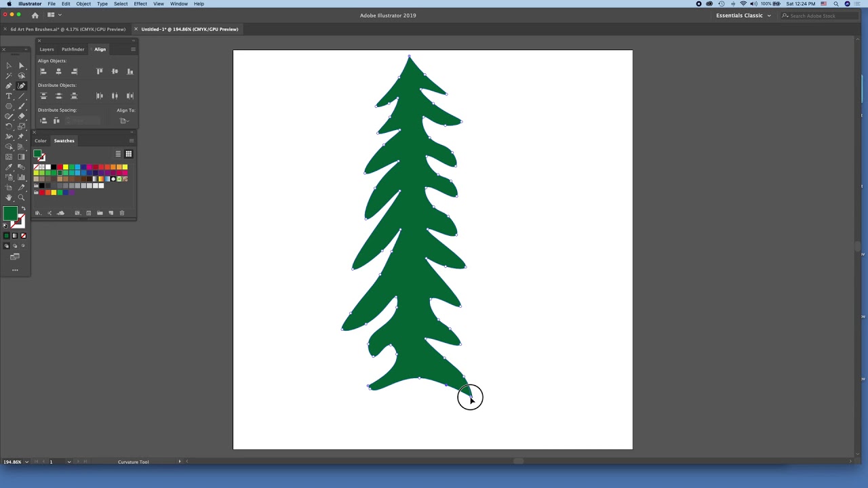Image resolution: width=868 pixels, height=488 pixels.
Task: Delete swatch using trash icon
Action: (x=122, y=213)
